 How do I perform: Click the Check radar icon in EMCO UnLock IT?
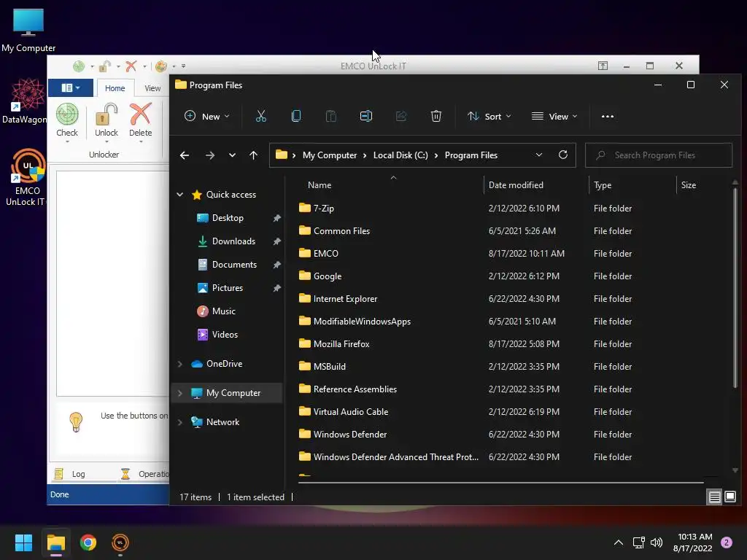(x=67, y=114)
